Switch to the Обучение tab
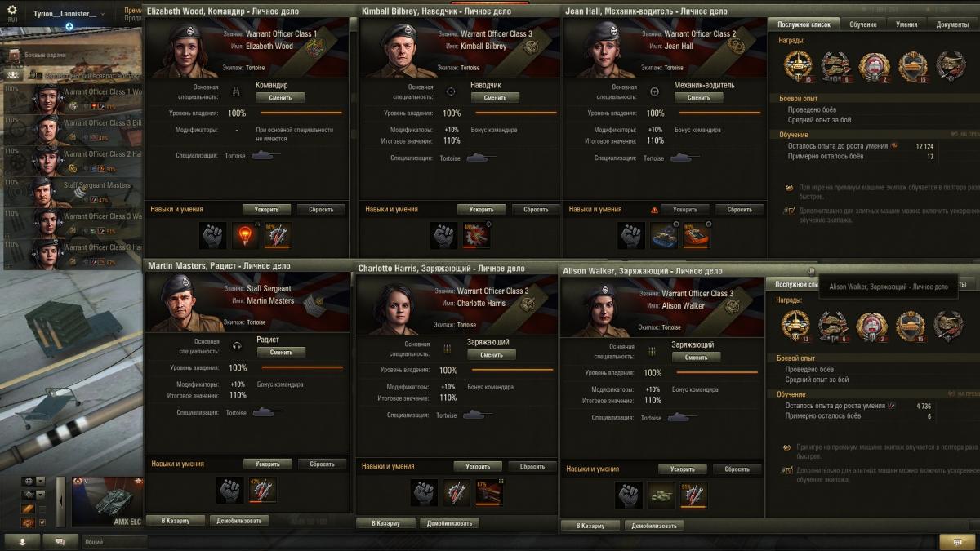980x551 pixels. [863, 24]
